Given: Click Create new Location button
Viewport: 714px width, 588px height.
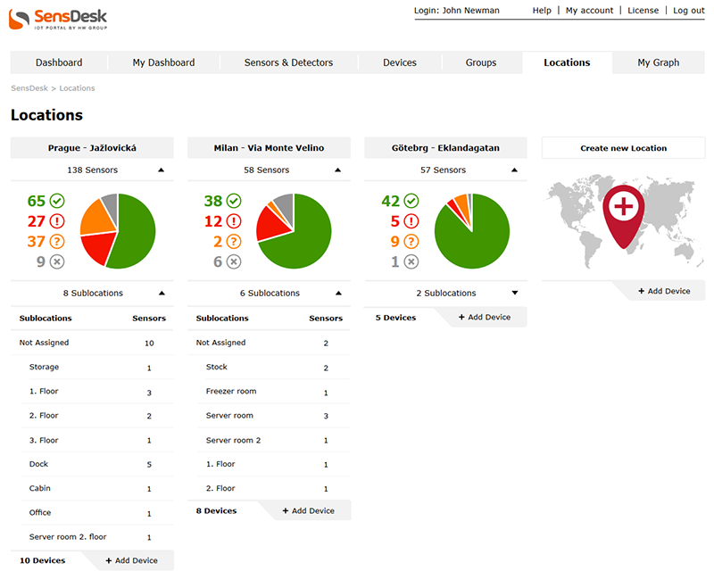Looking at the screenshot, I should [623, 148].
